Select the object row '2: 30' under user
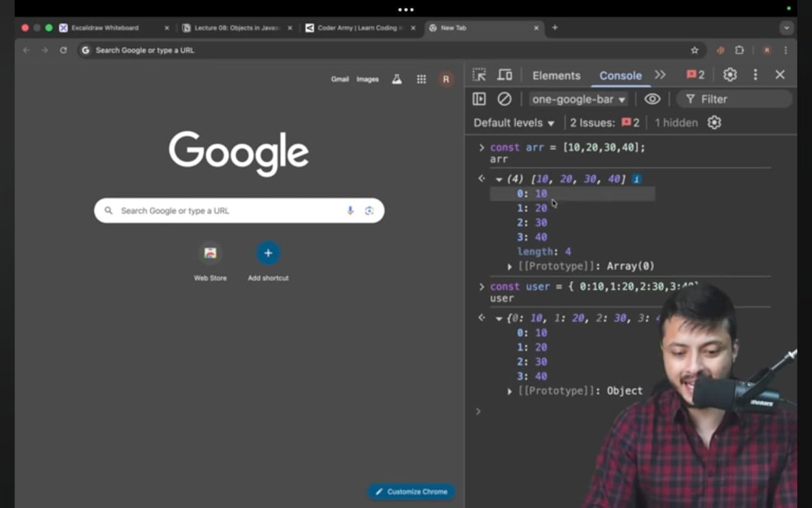 (x=532, y=362)
